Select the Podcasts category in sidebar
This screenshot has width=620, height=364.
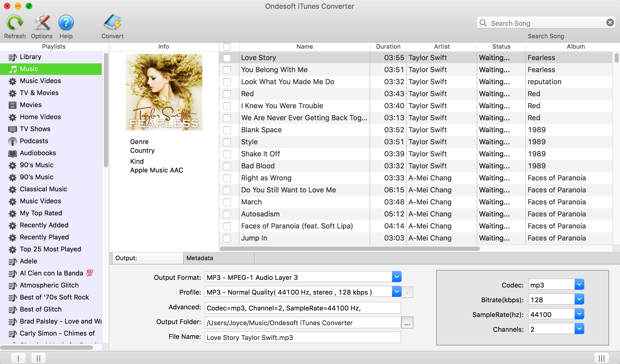point(34,141)
